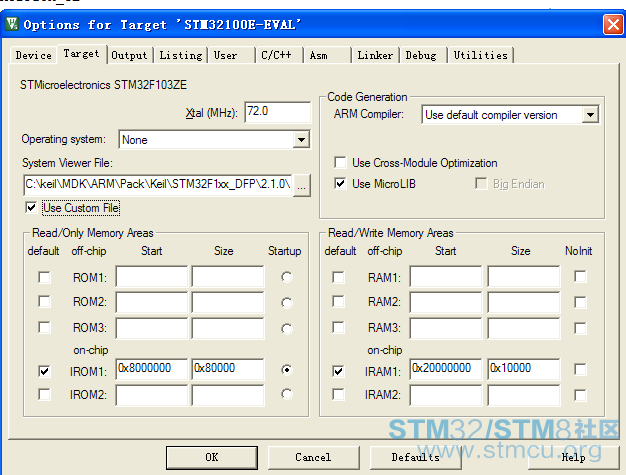Enable NoInit for IRAM2
The height and width of the screenshot is (475, 626).
pyautogui.click(x=580, y=395)
